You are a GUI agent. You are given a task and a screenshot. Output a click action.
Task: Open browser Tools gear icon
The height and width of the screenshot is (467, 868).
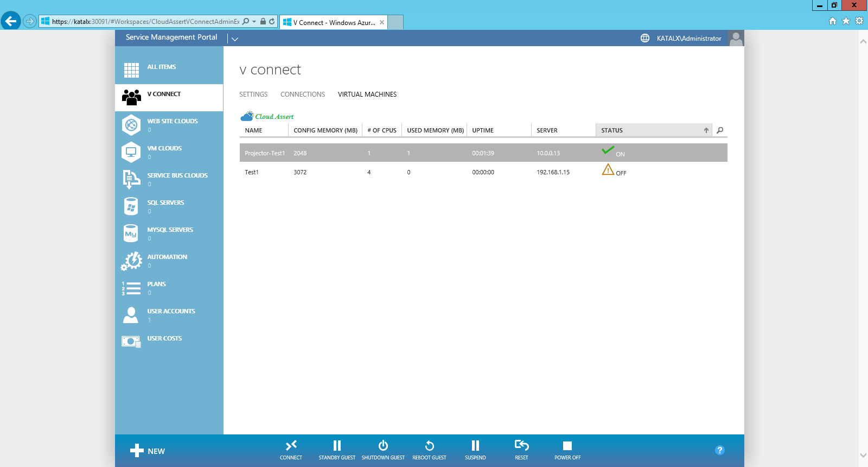pyautogui.click(x=859, y=21)
